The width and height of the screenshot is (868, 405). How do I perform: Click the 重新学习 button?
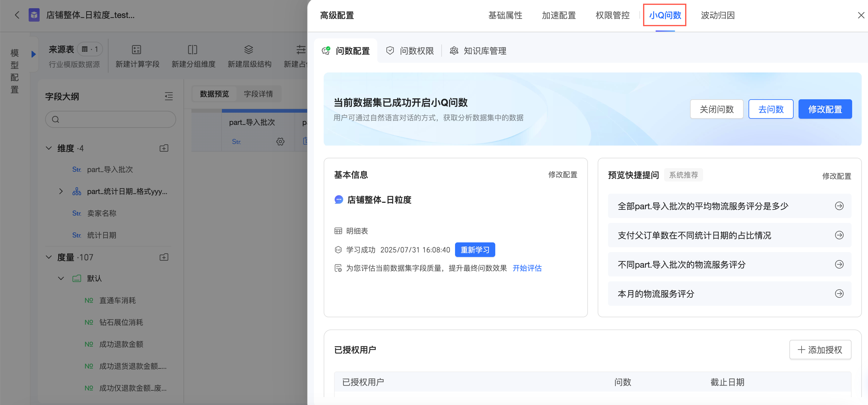475,250
